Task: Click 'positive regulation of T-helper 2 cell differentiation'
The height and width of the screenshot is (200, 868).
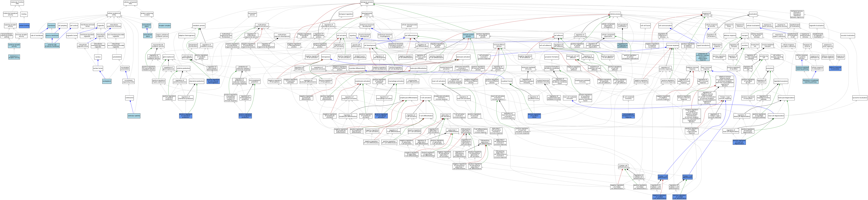Action: (679, 197)
